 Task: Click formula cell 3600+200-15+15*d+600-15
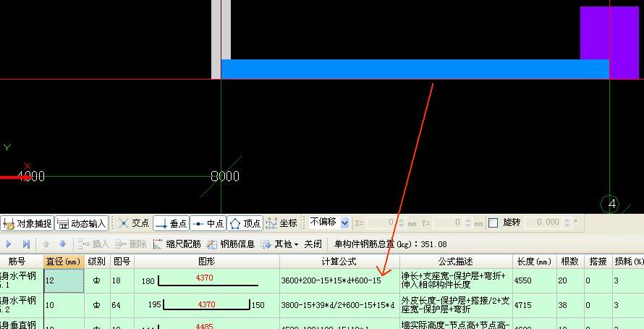click(x=339, y=280)
